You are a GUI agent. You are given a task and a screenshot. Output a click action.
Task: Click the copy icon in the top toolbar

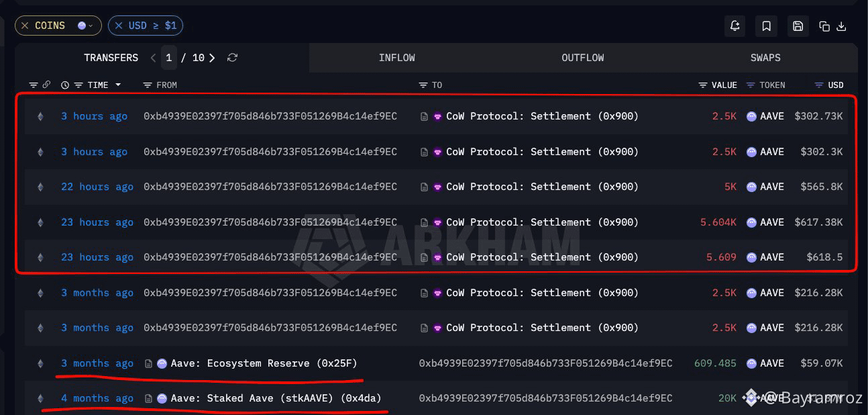tap(824, 26)
